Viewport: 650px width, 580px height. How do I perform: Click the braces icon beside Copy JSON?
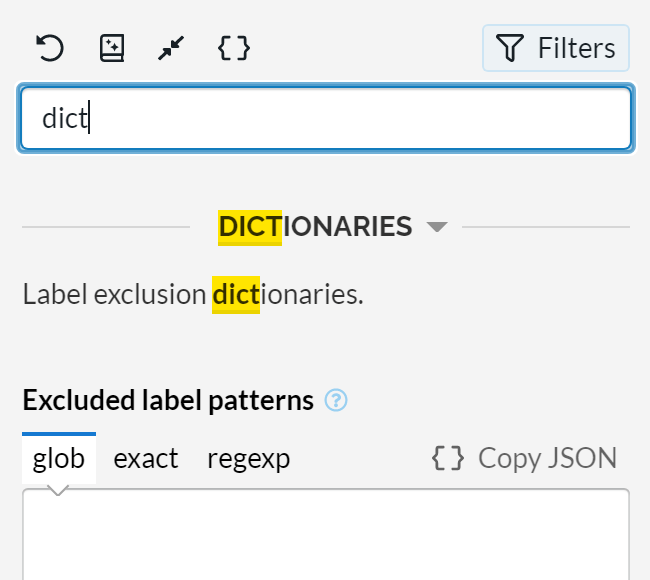coord(448,458)
